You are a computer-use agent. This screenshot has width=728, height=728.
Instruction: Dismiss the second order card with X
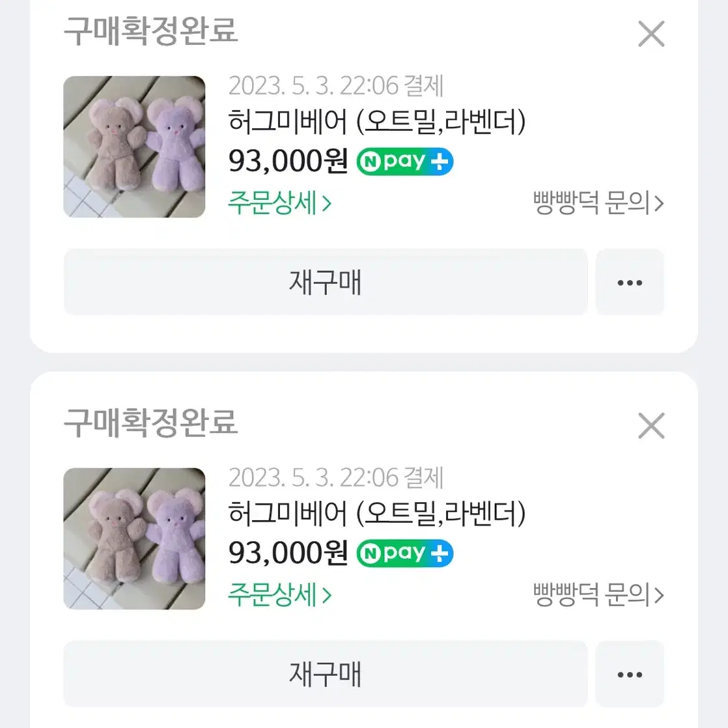tap(651, 426)
